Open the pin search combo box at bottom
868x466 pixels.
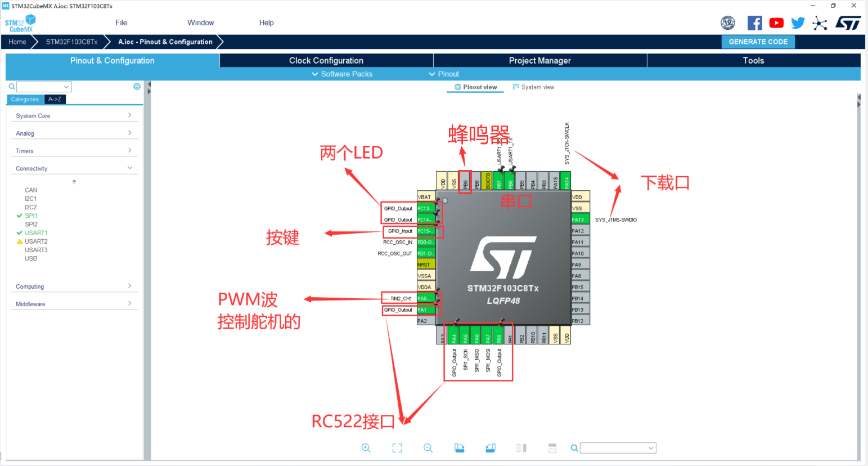(x=618, y=448)
